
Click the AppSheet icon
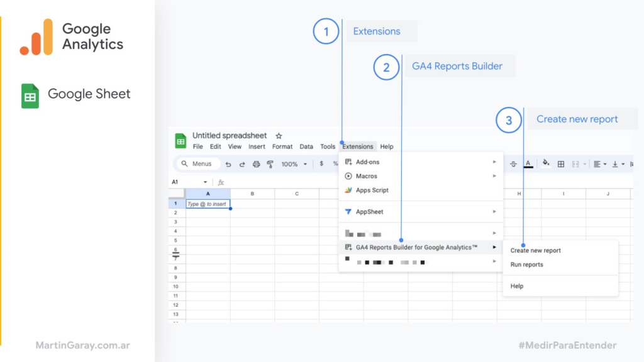point(348,211)
